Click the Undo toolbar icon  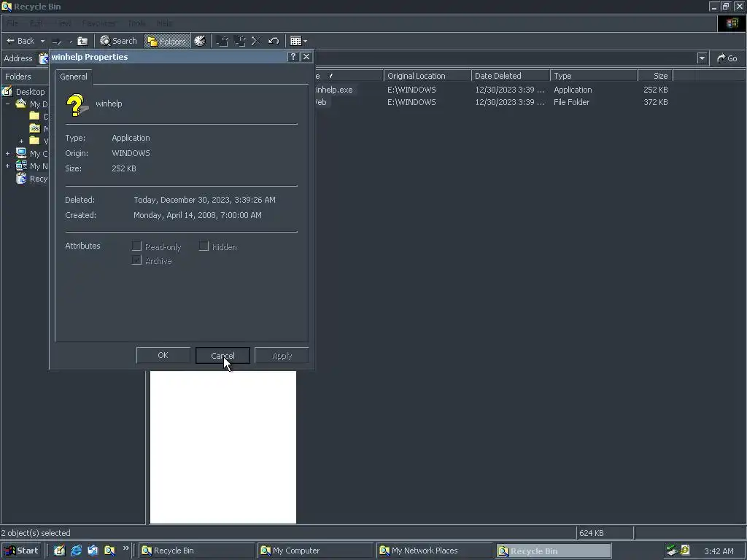click(x=274, y=41)
